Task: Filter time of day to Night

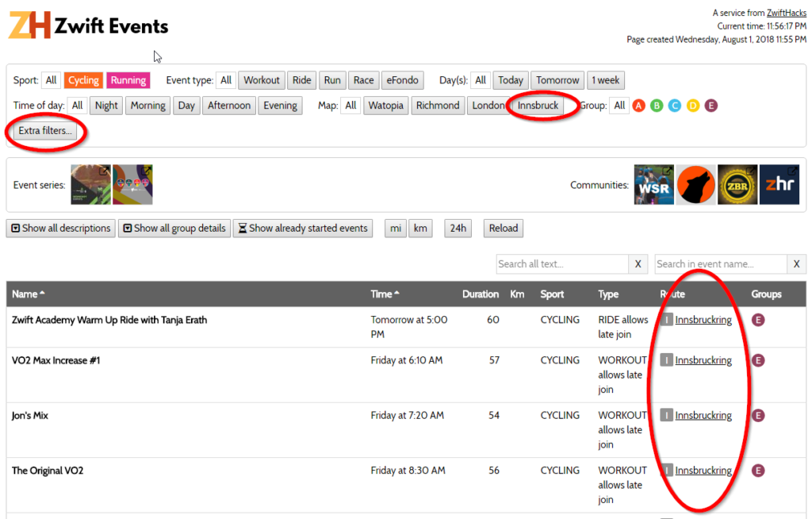Action: coord(106,106)
